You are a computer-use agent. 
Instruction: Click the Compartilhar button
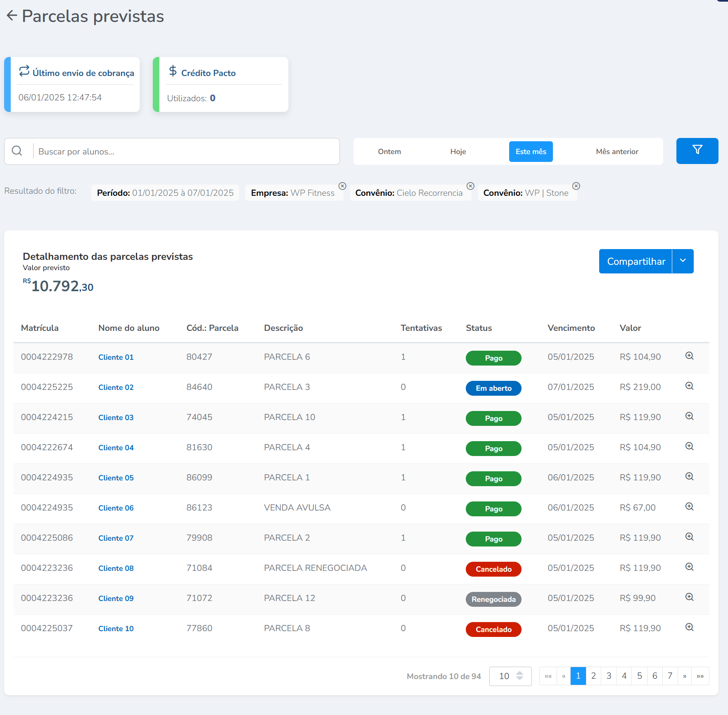coord(636,261)
